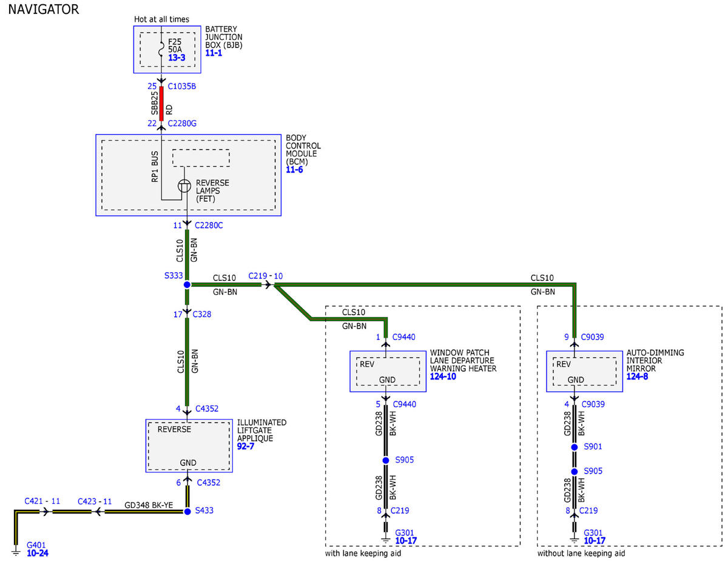Click G301 ground label in with lane keeping aid box

[404, 532]
